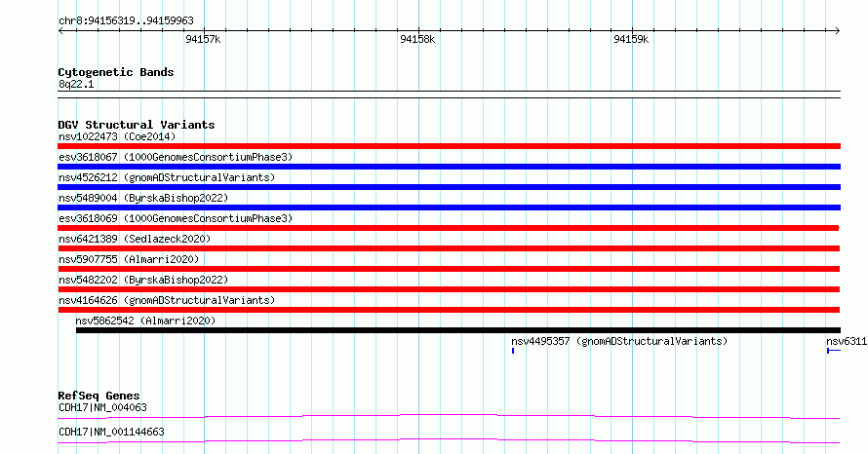
Task: Click the truncated nsv6311 label
Action: tap(847, 341)
